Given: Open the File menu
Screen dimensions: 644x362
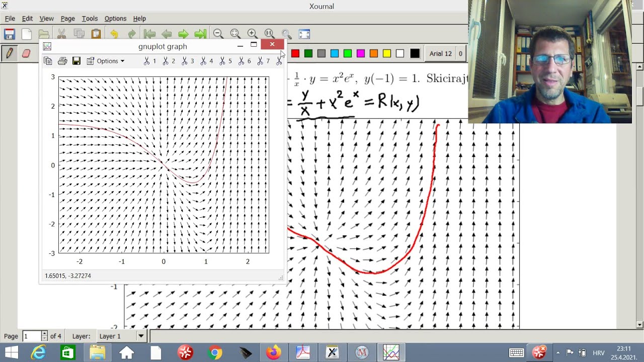Looking at the screenshot, I should (10, 18).
